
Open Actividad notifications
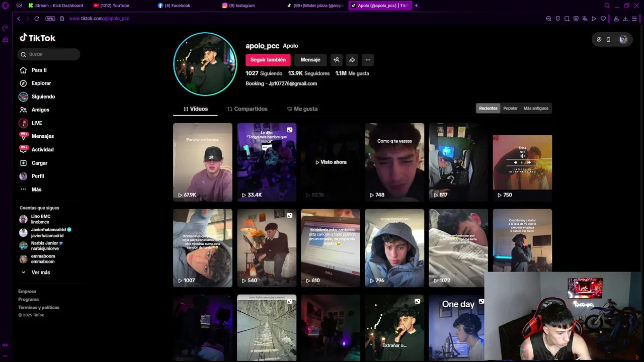pos(36,149)
